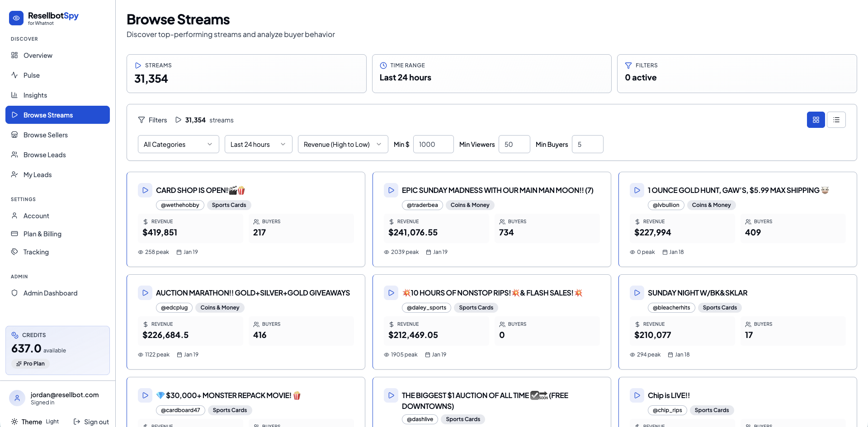Image resolution: width=868 pixels, height=427 pixels.
Task: Click the Sign out link
Action: click(x=91, y=422)
